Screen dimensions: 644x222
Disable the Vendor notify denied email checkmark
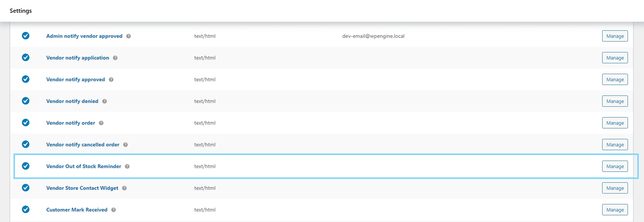click(x=26, y=101)
